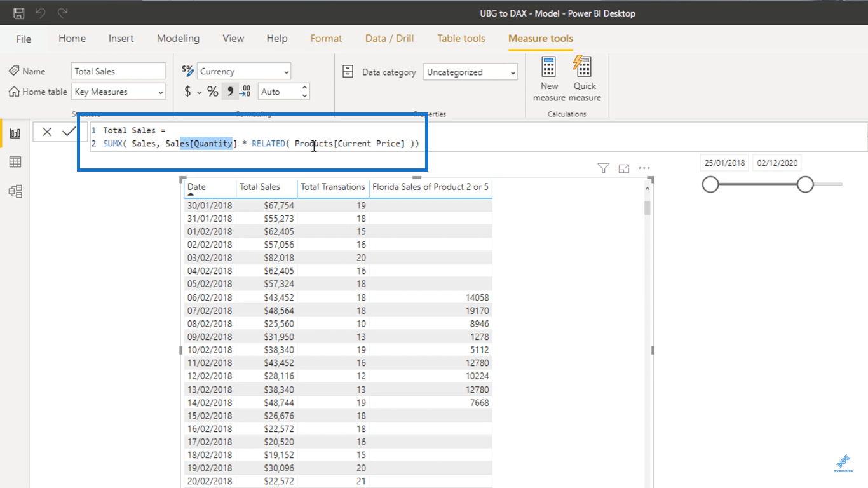Click SUMX in the formula bar

(113, 144)
